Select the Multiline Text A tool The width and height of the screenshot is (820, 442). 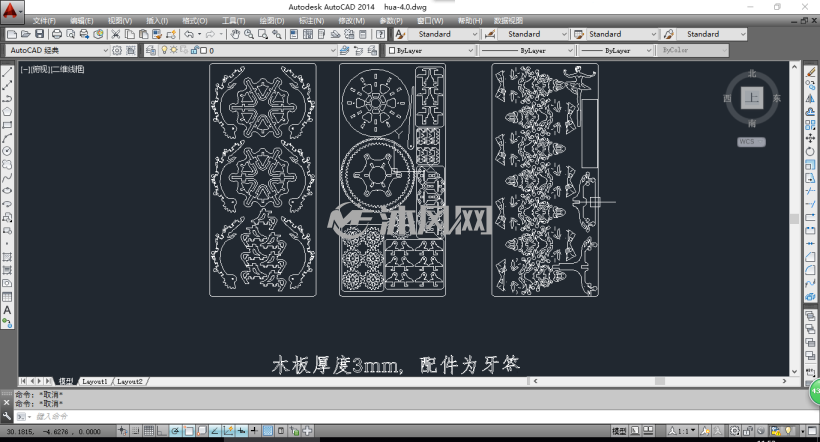click(7, 310)
